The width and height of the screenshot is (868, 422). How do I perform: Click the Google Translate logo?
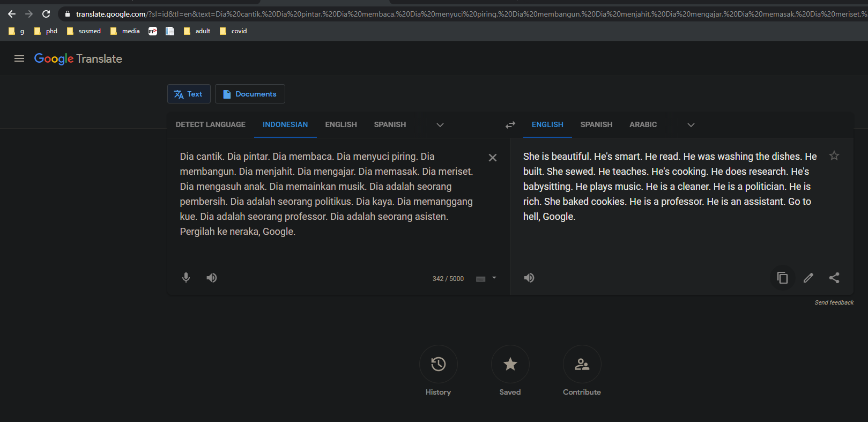[x=78, y=58]
